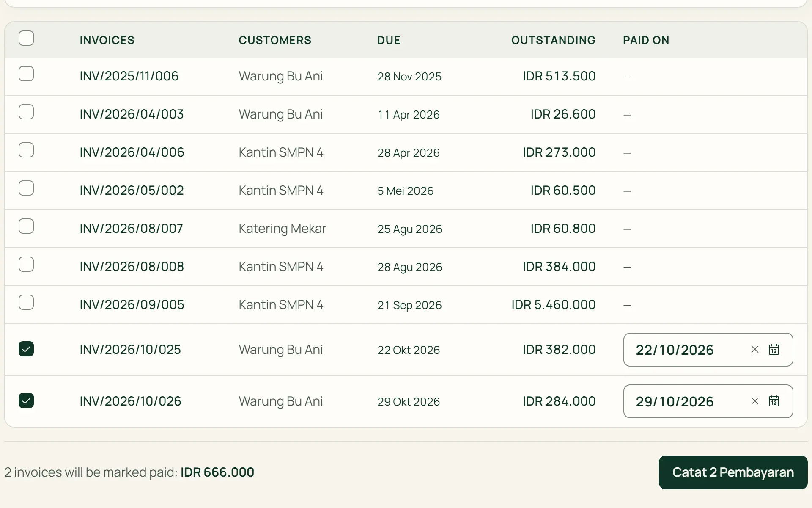Deselect invoice INV/2026/10/026
812x508 pixels.
coord(26,400)
